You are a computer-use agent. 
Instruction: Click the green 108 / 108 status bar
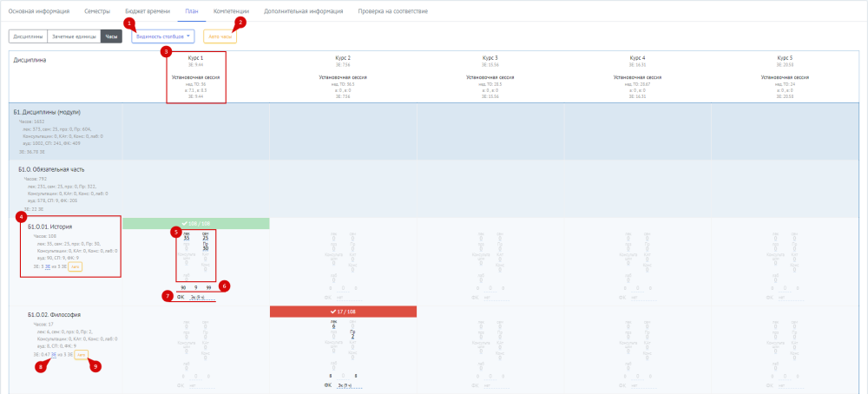tap(196, 224)
